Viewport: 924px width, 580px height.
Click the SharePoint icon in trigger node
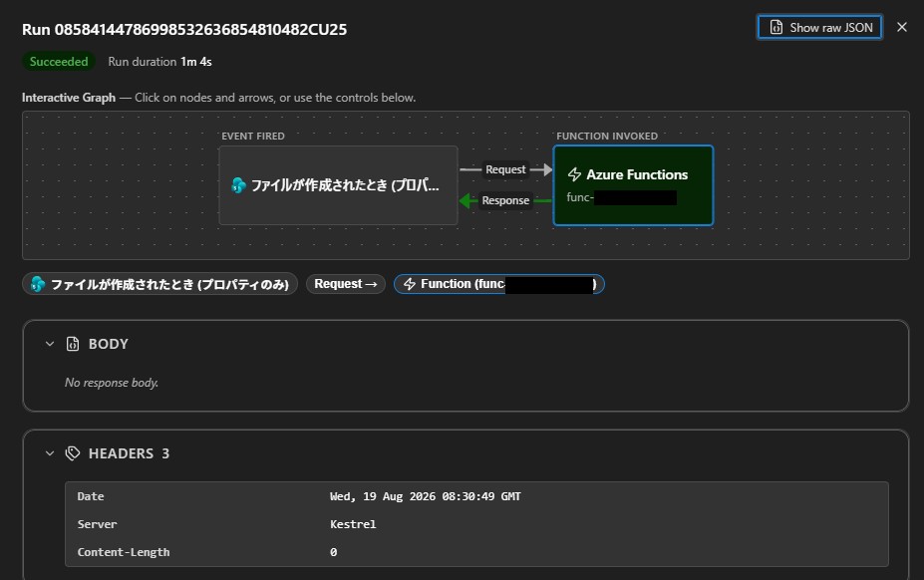tap(238, 185)
